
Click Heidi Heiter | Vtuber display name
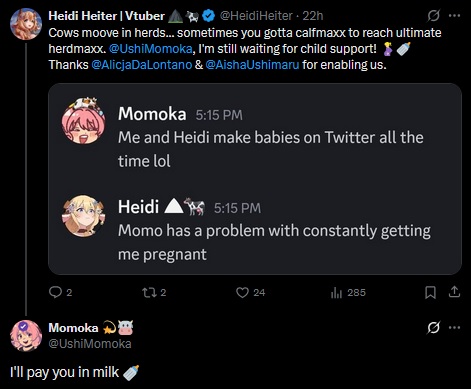coord(107,16)
